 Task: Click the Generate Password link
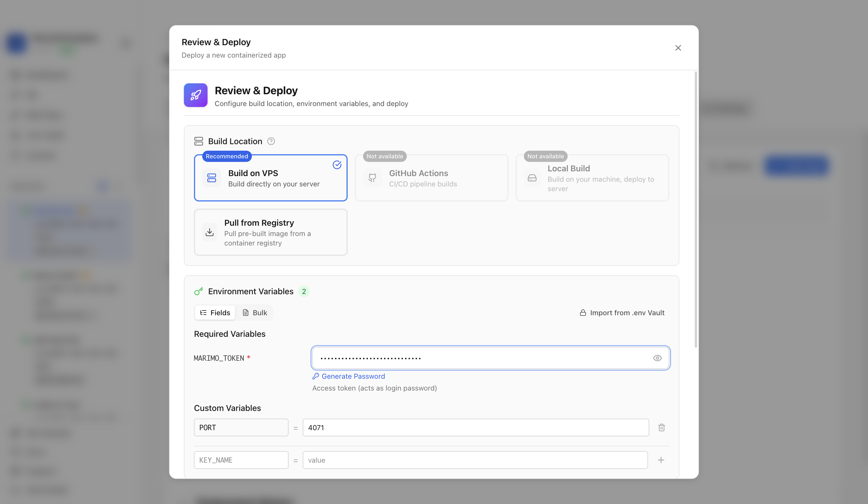click(349, 376)
